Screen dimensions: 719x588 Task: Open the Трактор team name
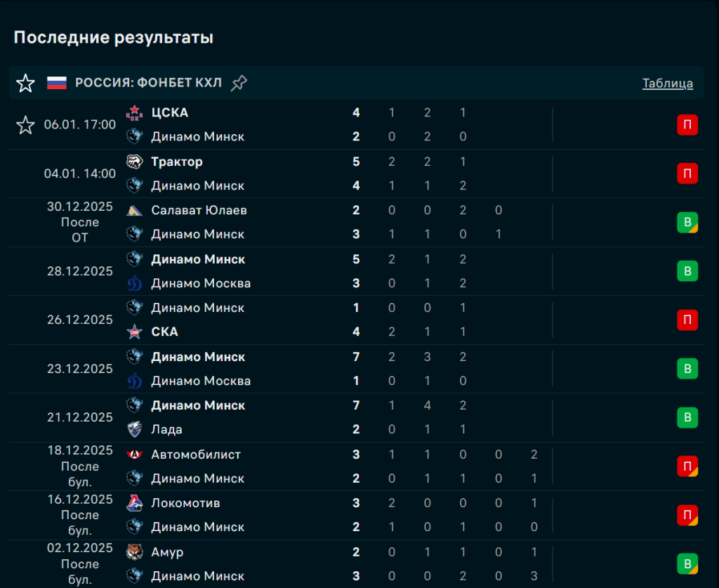tap(177, 162)
